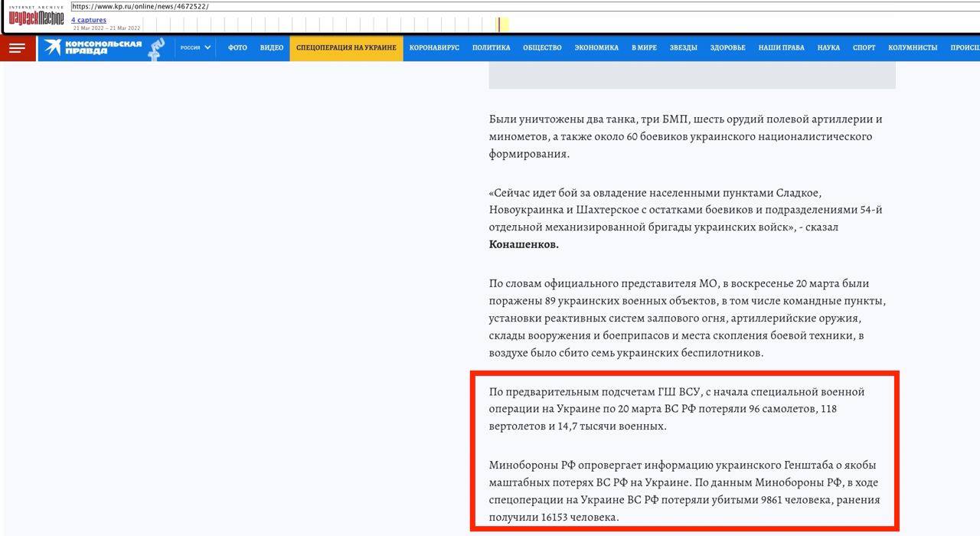
Task: Open the ФОТО section
Action: [x=237, y=47]
